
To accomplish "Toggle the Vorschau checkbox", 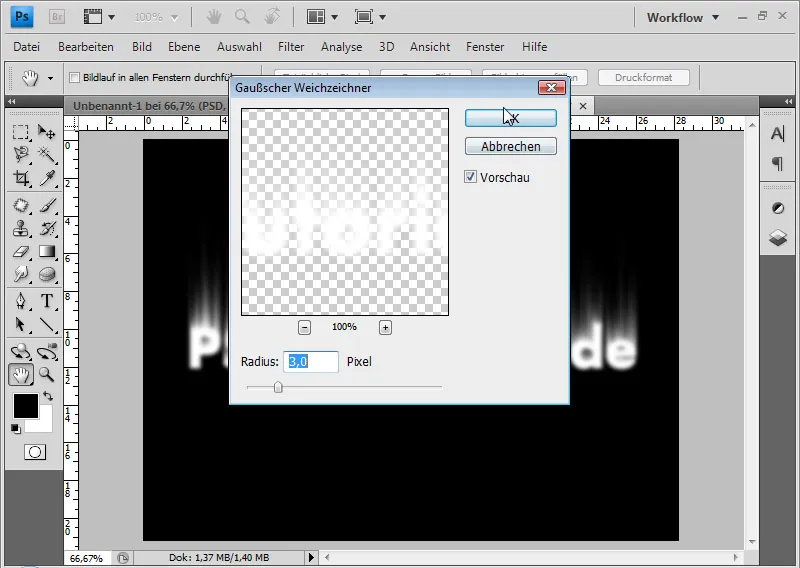I will (x=470, y=177).
